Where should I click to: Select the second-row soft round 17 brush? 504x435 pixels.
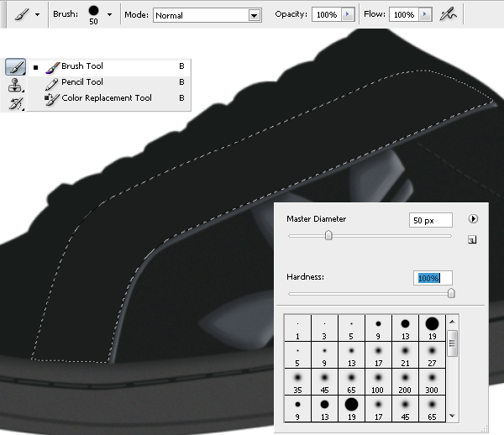(x=378, y=355)
